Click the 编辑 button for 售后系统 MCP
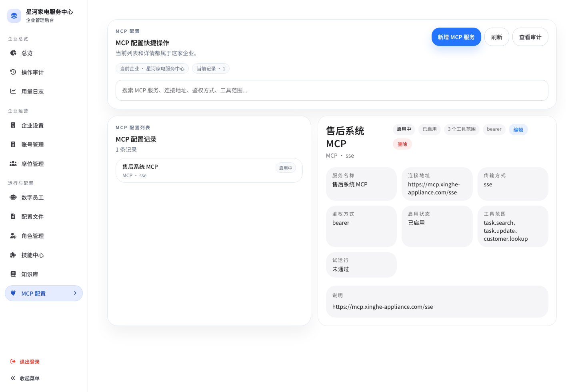The height and width of the screenshot is (392, 576). coord(518,130)
